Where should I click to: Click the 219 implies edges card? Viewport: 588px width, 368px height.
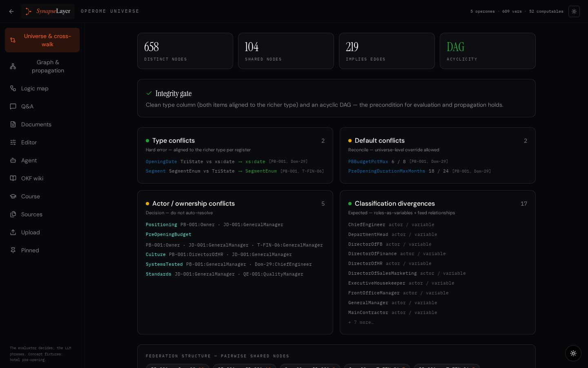[x=387, y=51]
